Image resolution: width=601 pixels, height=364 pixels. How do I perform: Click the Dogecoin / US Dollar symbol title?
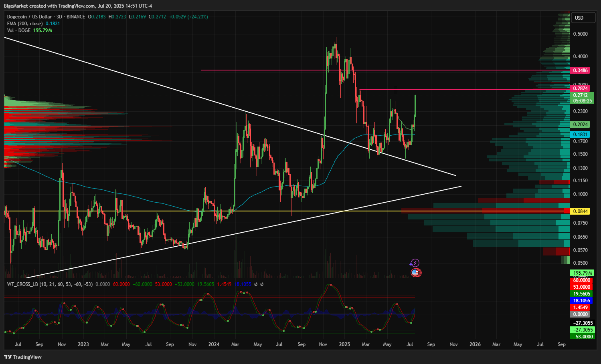(30, 17)
